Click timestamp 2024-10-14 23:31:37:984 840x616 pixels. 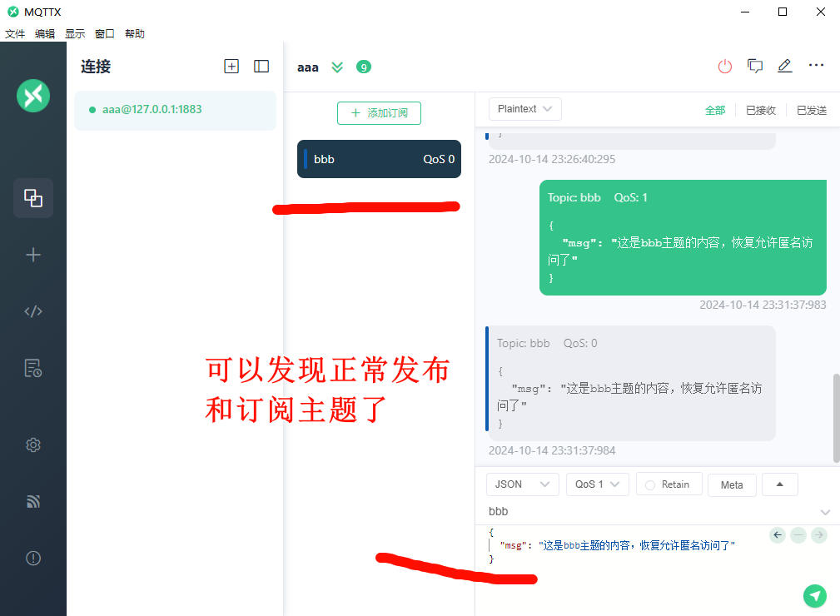(x=552, y=450)
